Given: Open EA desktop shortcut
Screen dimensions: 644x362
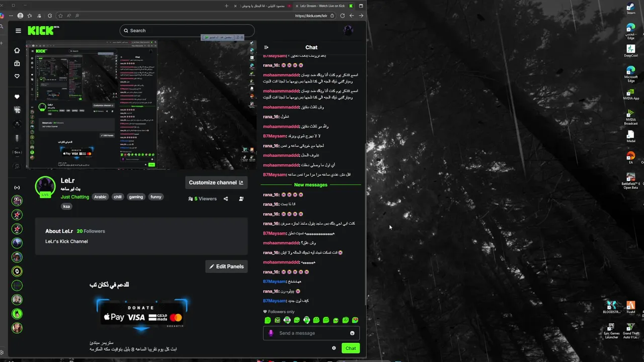Looking at the screenshot, I should tap(631, 158).
